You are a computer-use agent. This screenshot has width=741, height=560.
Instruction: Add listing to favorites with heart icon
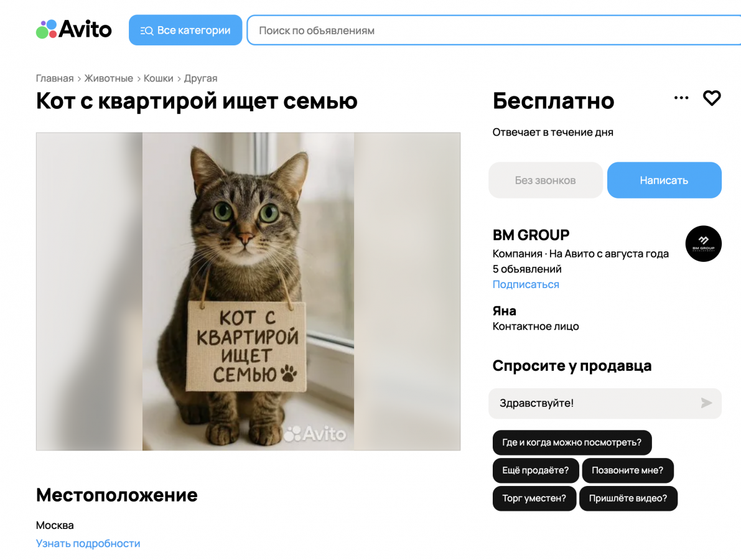[x=712, y=98]
